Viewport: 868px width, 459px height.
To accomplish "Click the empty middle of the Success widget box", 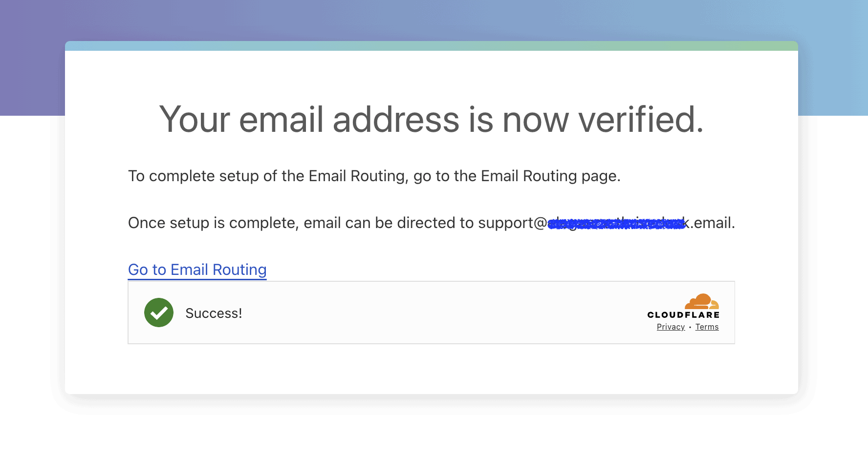I will [x=430, y=313].
